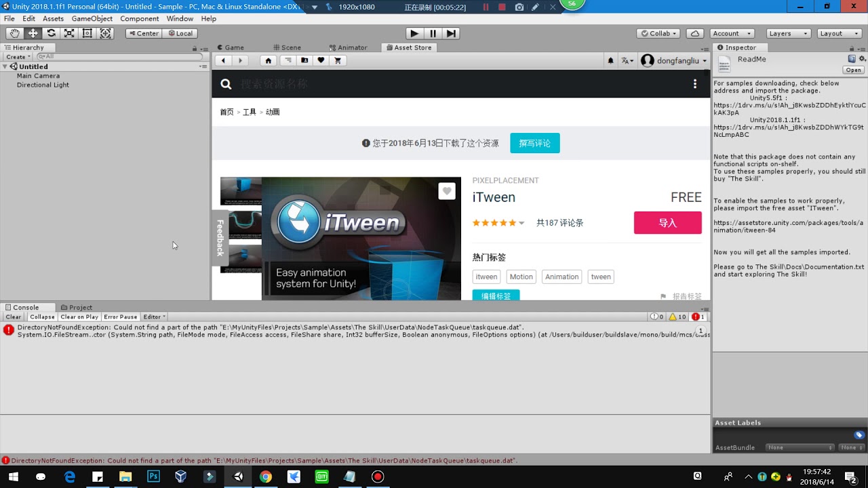Open the Layers dropdown

tap(788, 33)
